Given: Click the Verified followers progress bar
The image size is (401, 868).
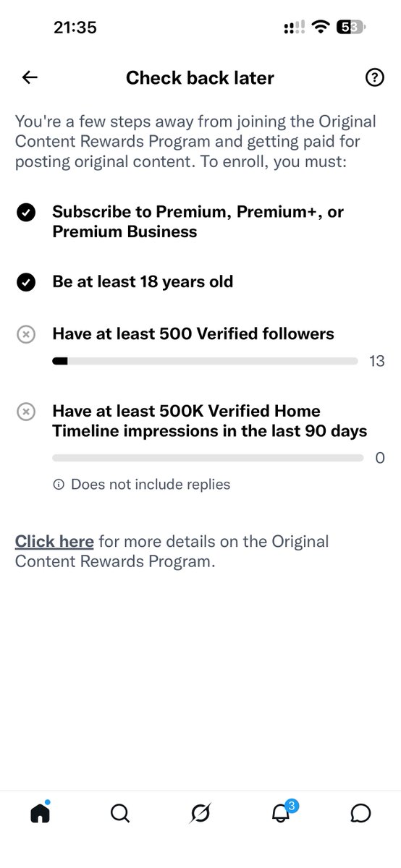Looking at the screenshot, I should [x=205, y=361].
